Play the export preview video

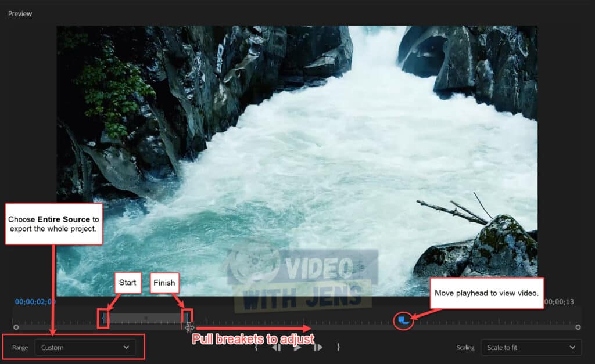pyautogui.click(x=297, y=347)
